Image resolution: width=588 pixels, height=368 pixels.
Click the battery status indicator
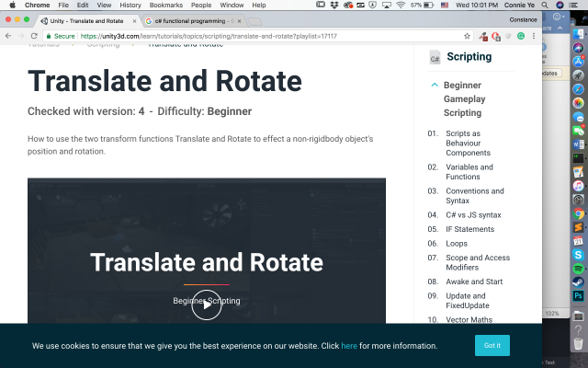click(423, 5)
